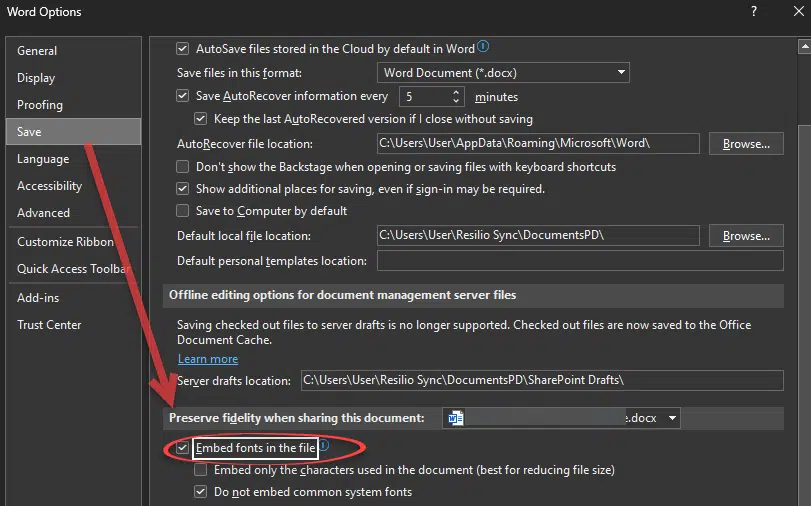Click the scrollbar up arrow

(804, 47)
